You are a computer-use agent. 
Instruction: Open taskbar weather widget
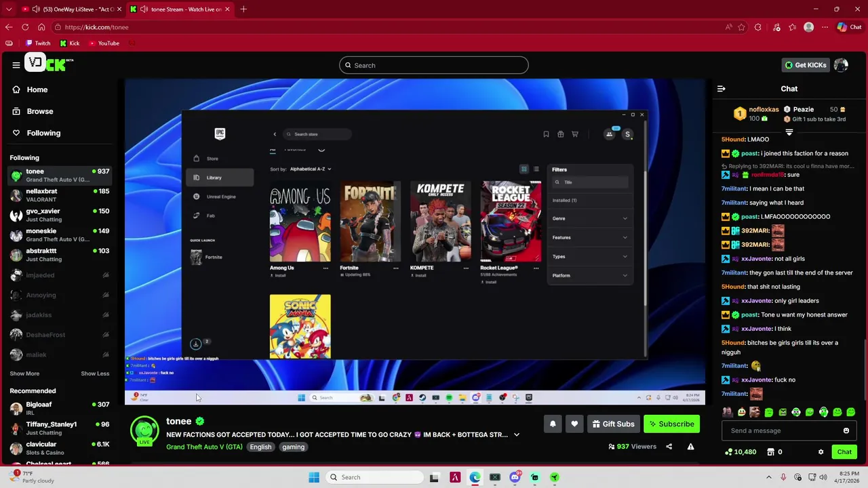[x=31, y=477]
